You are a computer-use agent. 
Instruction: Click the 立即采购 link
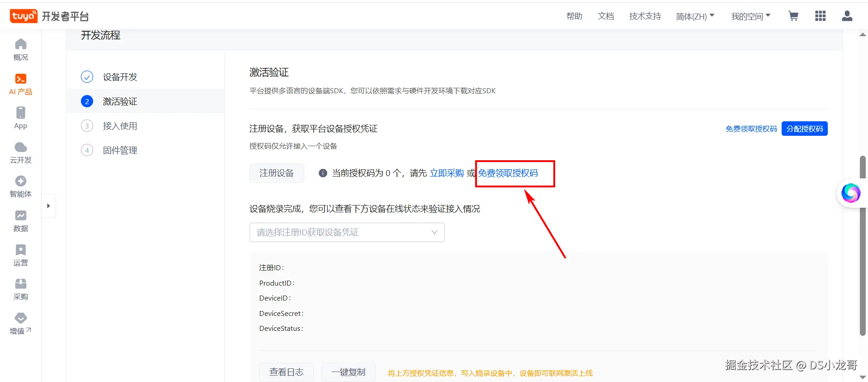(447, 173)
